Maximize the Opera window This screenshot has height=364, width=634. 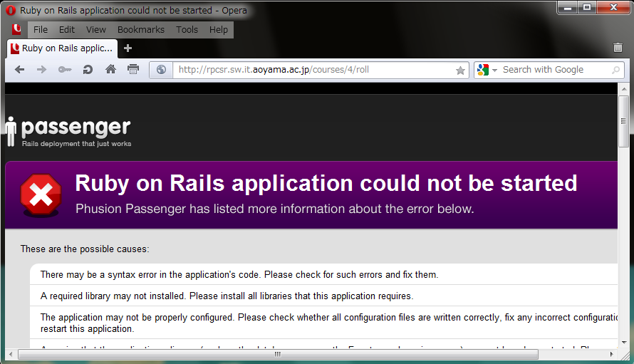pyautogui.click(x=587, y=8)
